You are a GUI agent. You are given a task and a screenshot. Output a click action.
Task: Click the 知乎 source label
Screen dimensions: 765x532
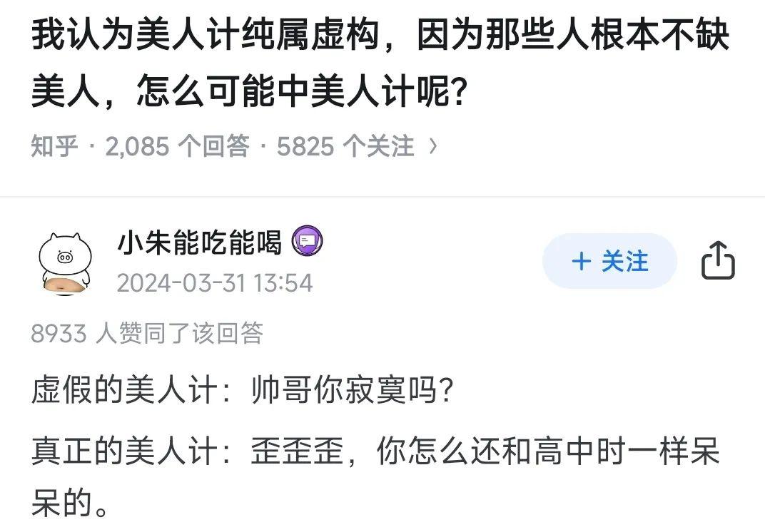tap(54, 146)
